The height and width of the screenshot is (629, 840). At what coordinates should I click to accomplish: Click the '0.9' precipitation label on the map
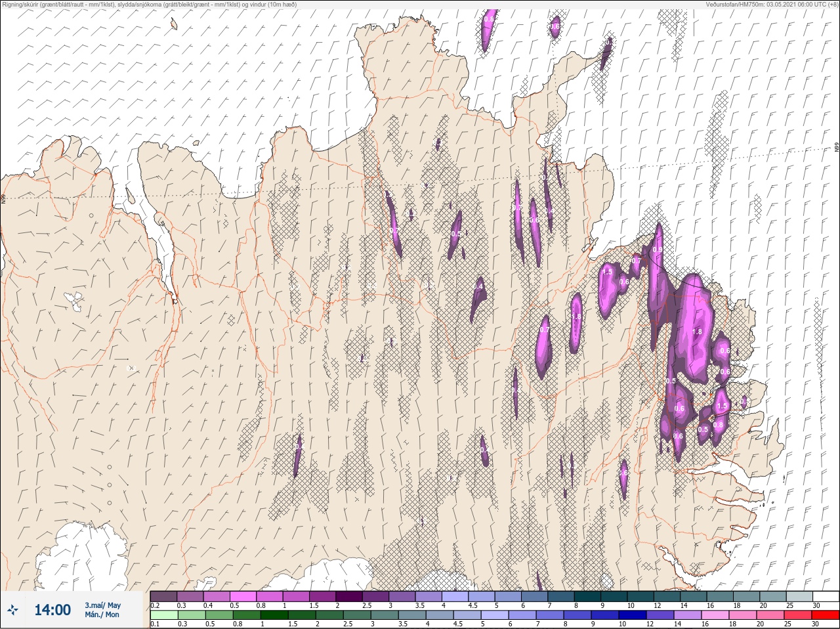pyautogui.click(x=658, y=250)
